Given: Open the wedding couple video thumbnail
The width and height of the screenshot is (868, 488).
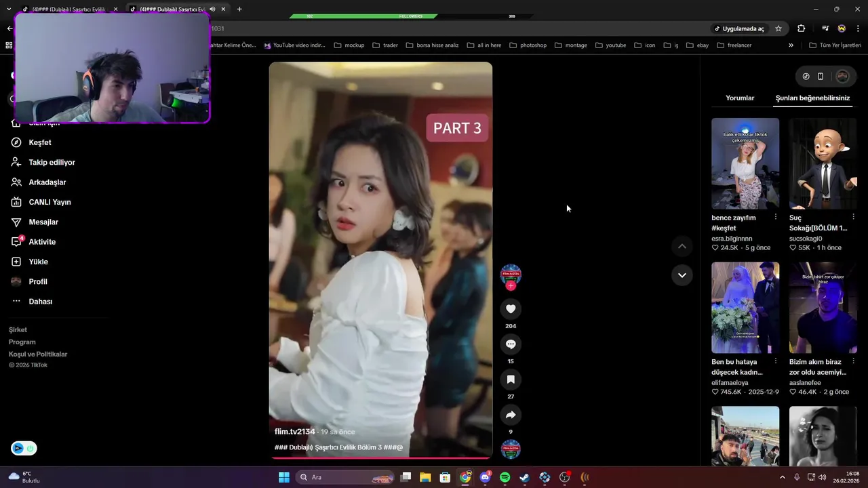Looking at the screenshot, I should [745, 308].
